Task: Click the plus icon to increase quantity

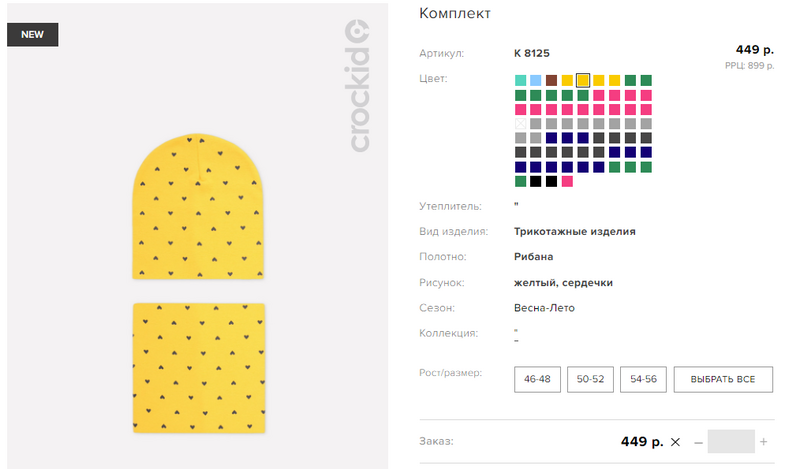Action: point(763,442)
